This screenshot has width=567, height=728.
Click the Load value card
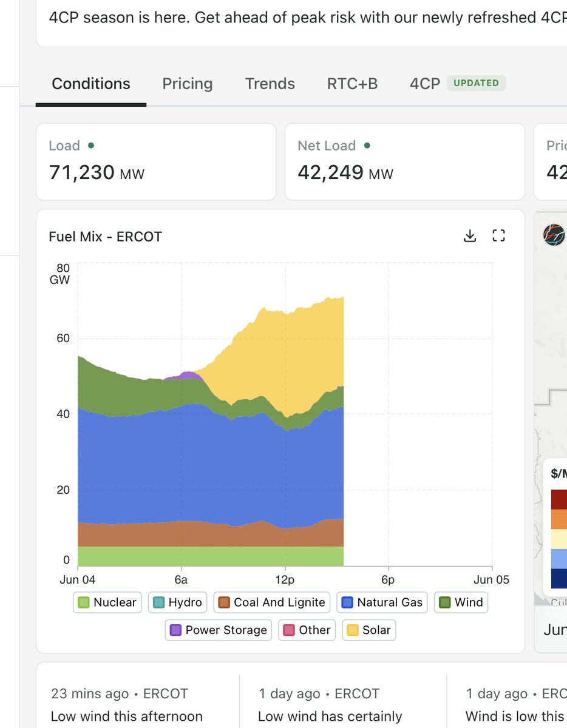point(156,162)
